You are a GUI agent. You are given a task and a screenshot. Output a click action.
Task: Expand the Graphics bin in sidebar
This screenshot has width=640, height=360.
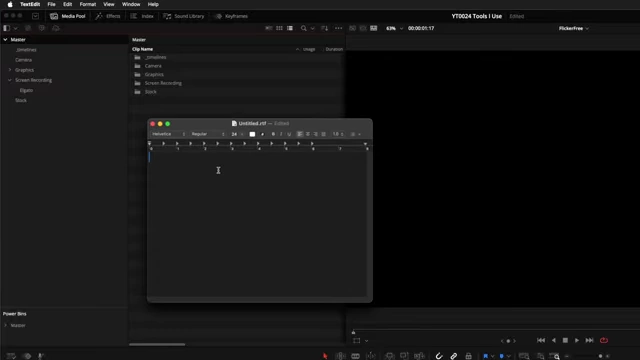10,70
